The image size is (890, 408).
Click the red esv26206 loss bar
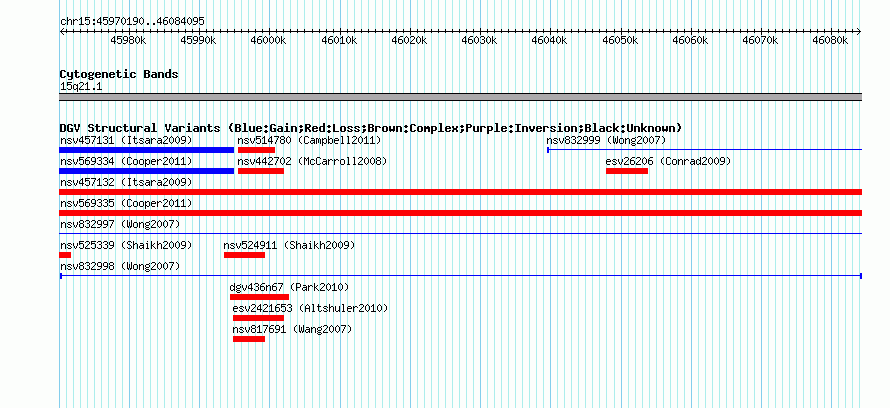click(627, 171)
